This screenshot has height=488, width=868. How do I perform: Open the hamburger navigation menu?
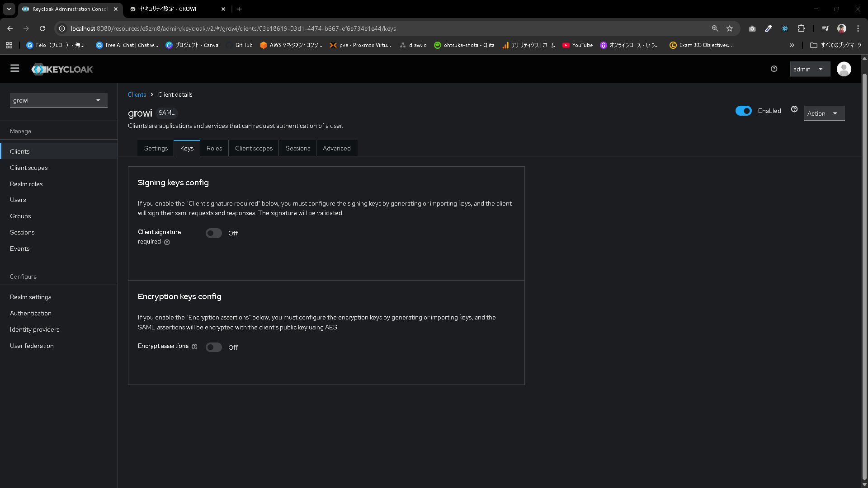coord(15,68)
